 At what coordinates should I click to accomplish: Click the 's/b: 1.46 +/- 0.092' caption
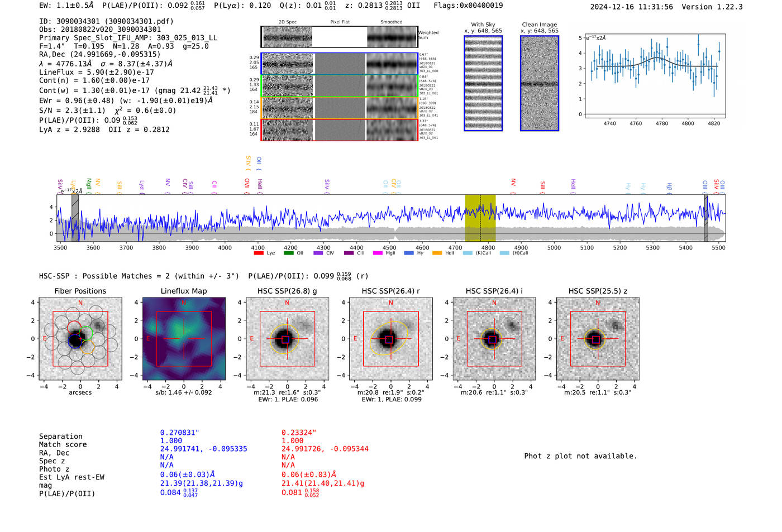tap(184, 392)
